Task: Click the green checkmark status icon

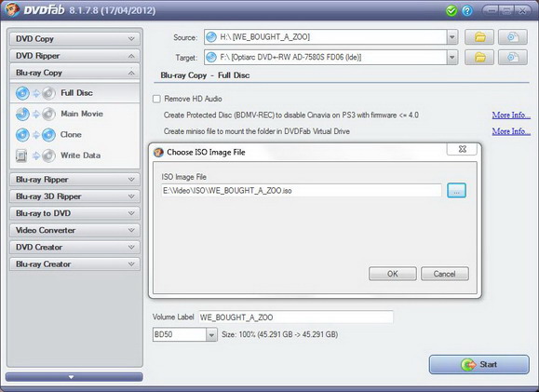Action: point(451,10)
